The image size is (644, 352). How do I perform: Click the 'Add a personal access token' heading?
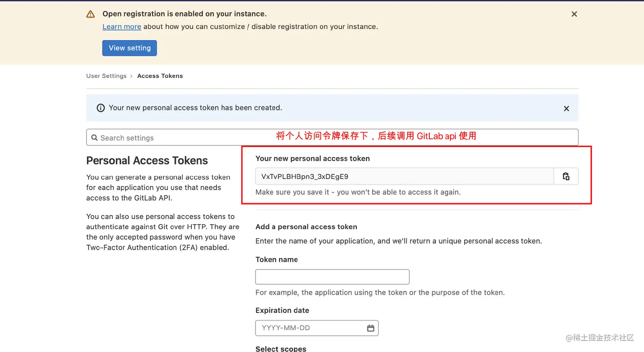pyautogui.click(x=306, y=227)
